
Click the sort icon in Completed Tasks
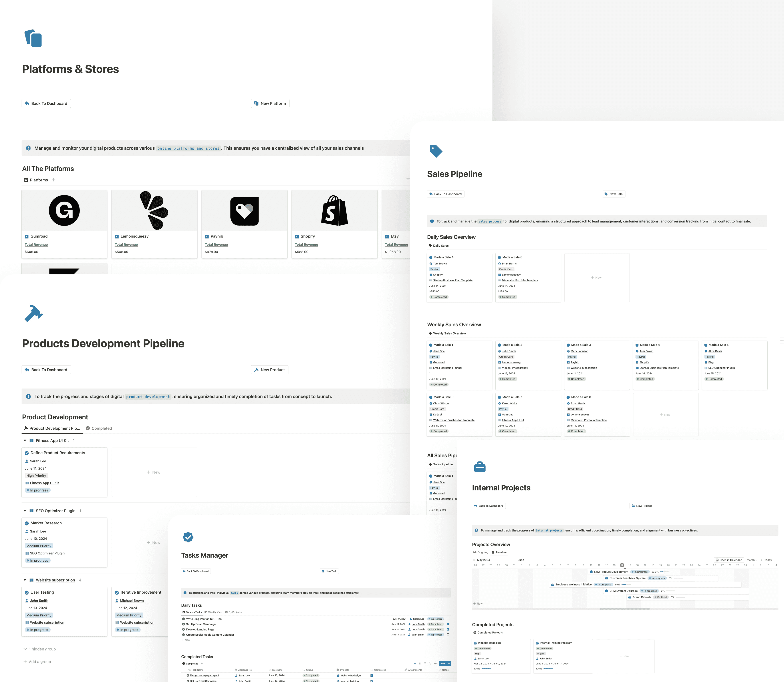pos(420,664)
